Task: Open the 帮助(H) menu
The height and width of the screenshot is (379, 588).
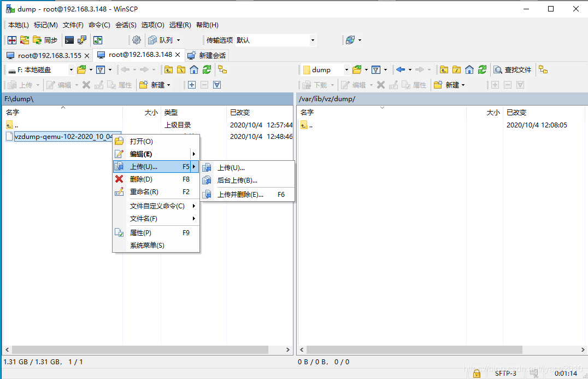Action: coord(207,25)
